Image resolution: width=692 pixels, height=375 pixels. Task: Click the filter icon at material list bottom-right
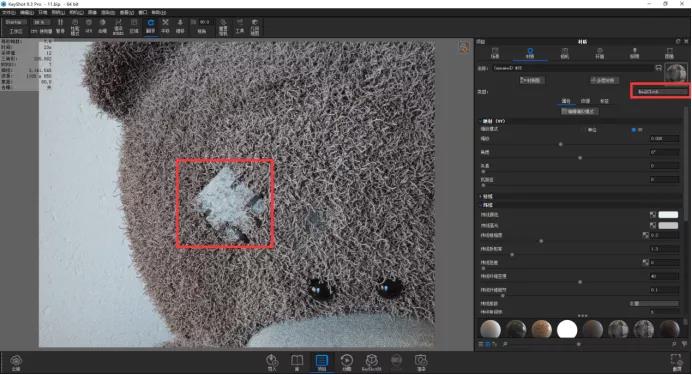click(x=684, y=344)
